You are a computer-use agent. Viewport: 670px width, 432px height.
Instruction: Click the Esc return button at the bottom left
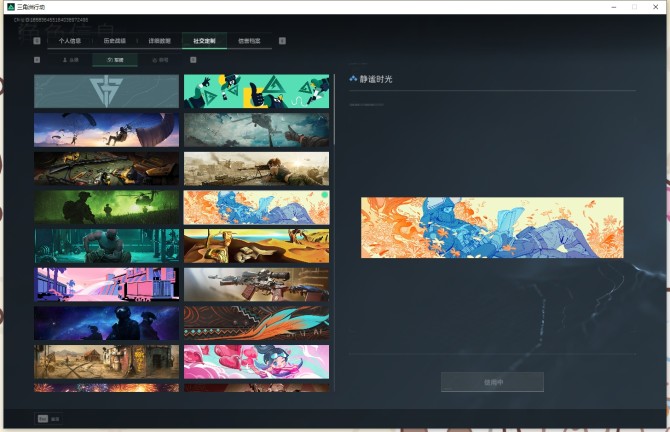coord(48,419)
